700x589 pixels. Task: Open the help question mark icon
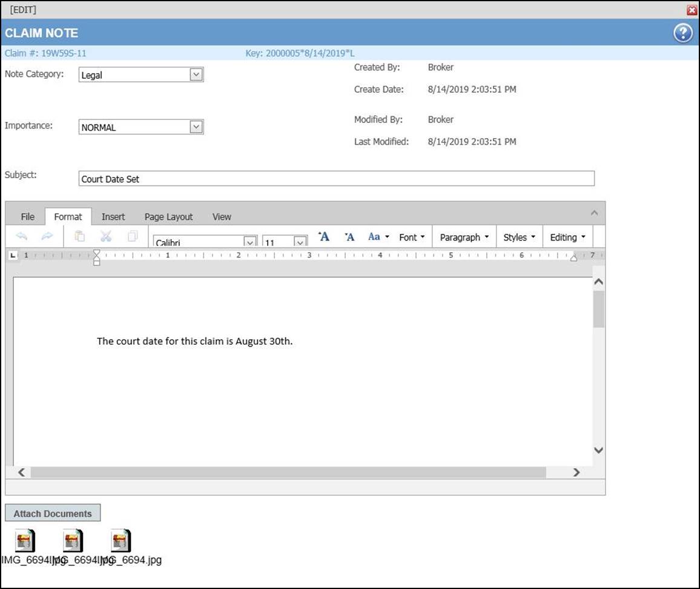coord(682,33)
